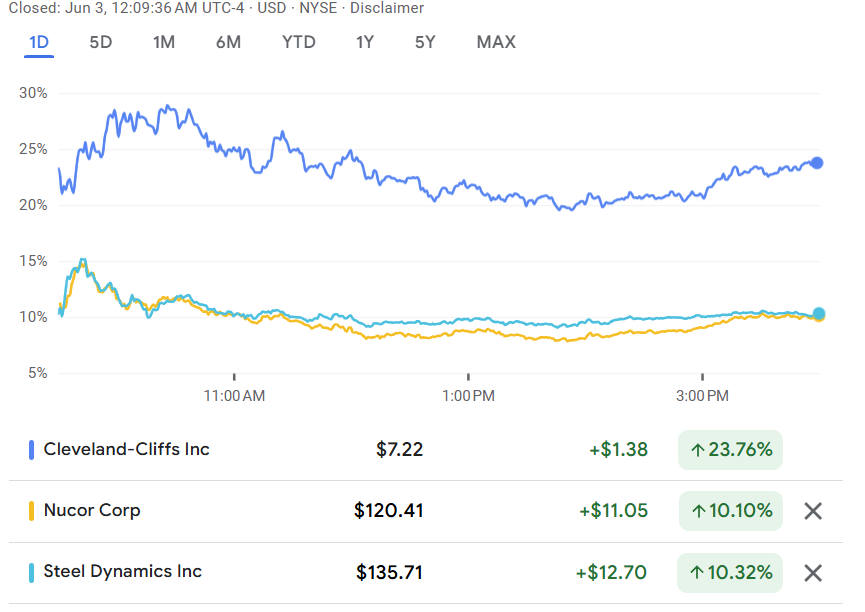
Task: Open the Disclaimer link
Action: click(387, 8)
